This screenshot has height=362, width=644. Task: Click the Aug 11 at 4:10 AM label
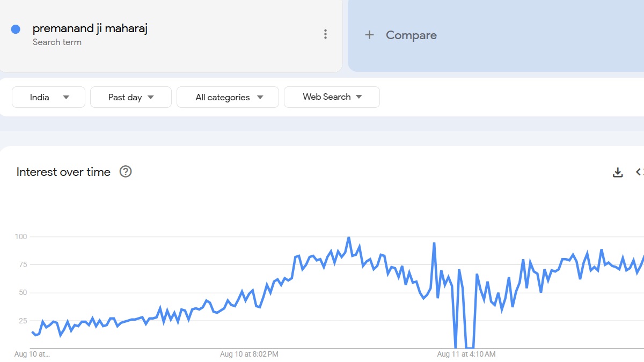pos(466,354)
